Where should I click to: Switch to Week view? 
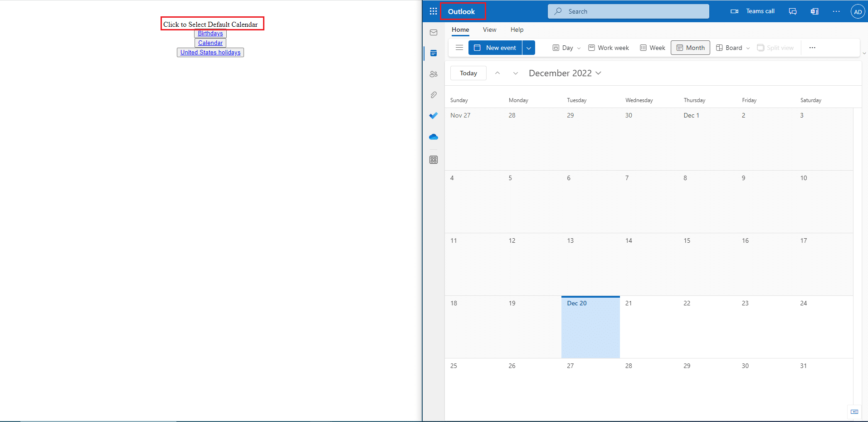pyautogui.click(x=653, y=48)
